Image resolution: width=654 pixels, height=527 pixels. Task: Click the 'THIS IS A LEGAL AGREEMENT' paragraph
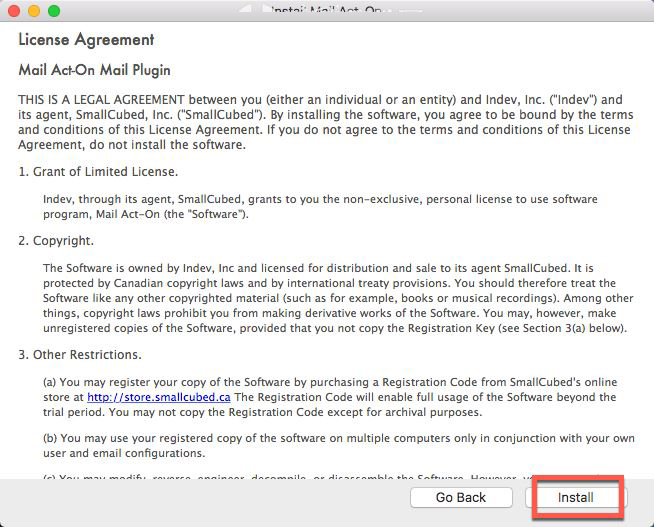pos(326,122)
